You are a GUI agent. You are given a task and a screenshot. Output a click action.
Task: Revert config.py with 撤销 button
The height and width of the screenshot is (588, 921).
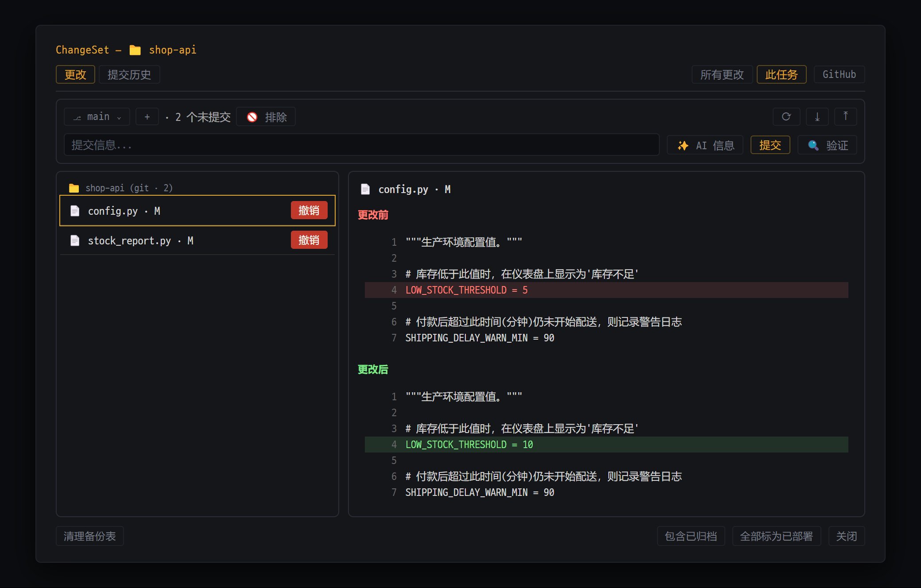[x=309, y=210]
